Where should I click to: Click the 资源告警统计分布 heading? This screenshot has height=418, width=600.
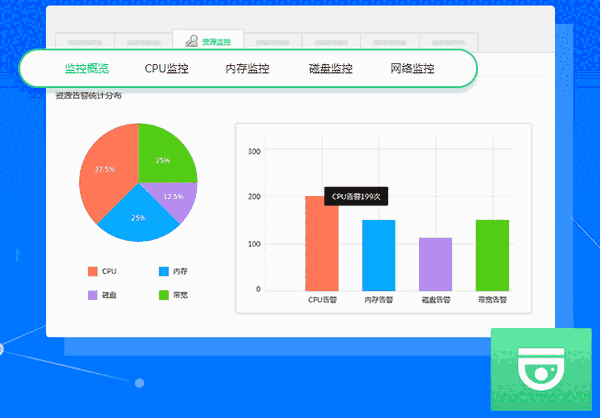(x=88, y=96)
